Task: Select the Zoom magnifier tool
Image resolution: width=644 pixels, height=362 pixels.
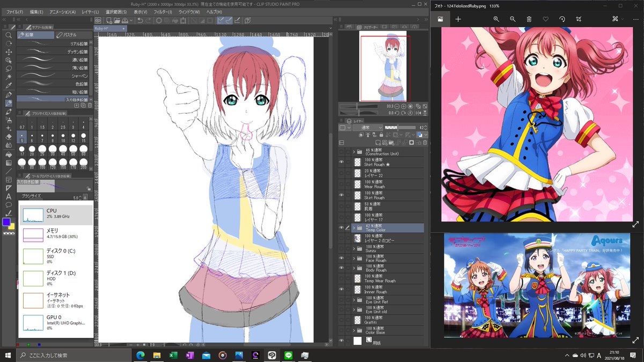Action: (9, 35)
